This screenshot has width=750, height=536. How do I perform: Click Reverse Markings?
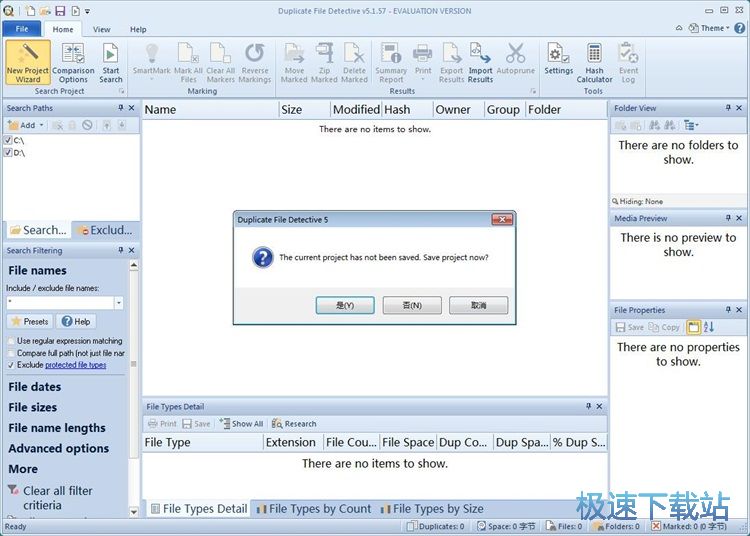click(x=254, y=63)
